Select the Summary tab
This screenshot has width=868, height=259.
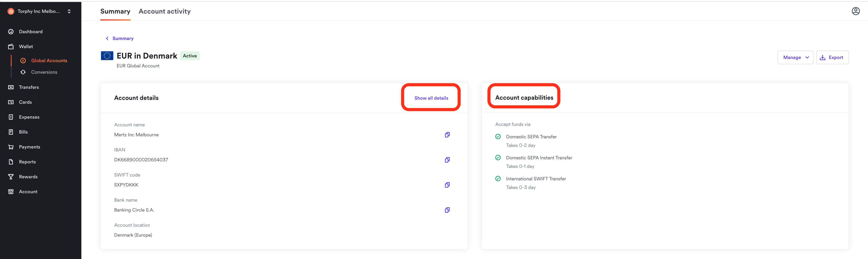coord(115,11)
